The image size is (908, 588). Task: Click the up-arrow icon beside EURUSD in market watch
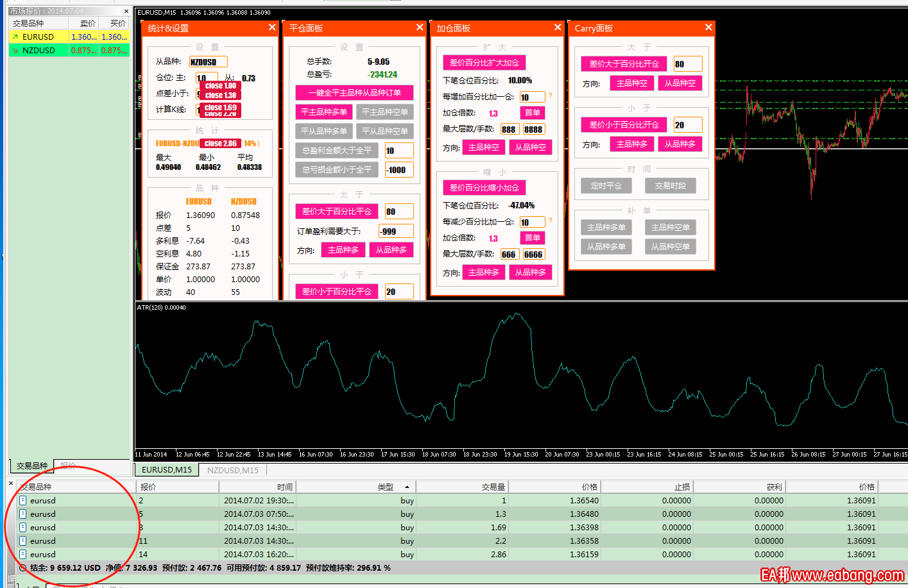click(15, 37)
